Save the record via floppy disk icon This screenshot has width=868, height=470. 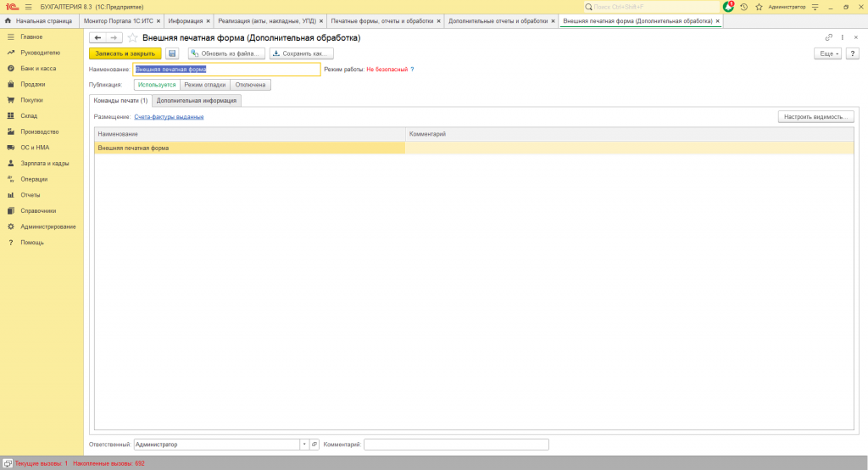pos(172,53)
